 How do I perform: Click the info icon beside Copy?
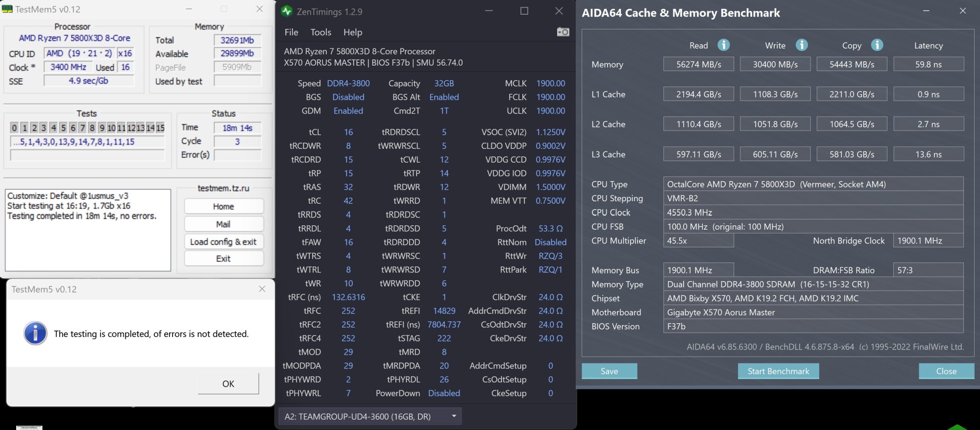pos(877,45)
